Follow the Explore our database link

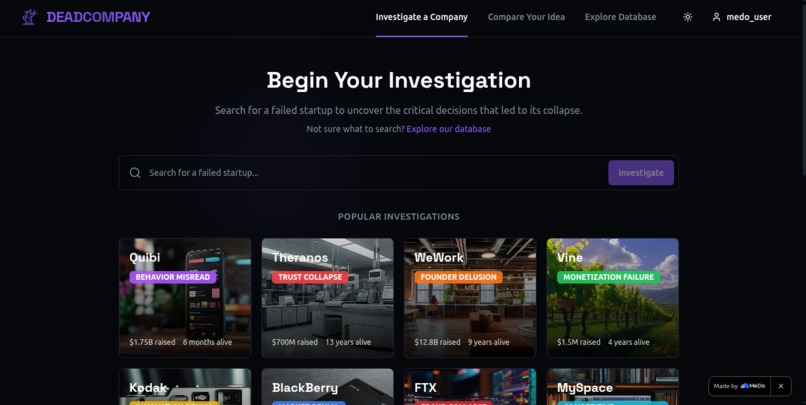(449, 129)
